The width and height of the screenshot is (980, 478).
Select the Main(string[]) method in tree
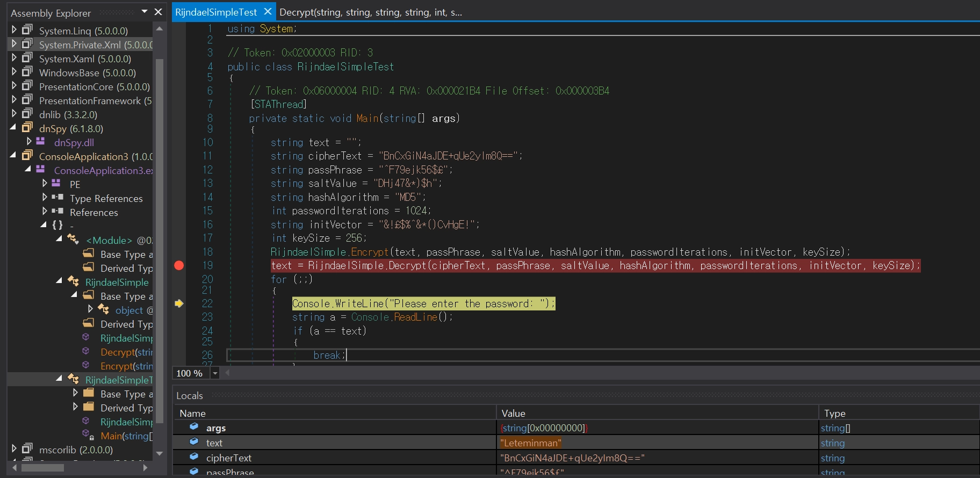coord(126,436)
